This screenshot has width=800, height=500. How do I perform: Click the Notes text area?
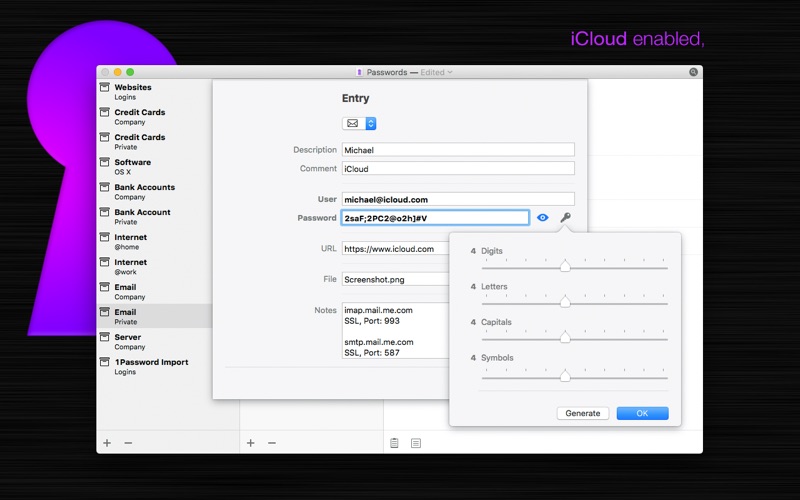[396, 331]
